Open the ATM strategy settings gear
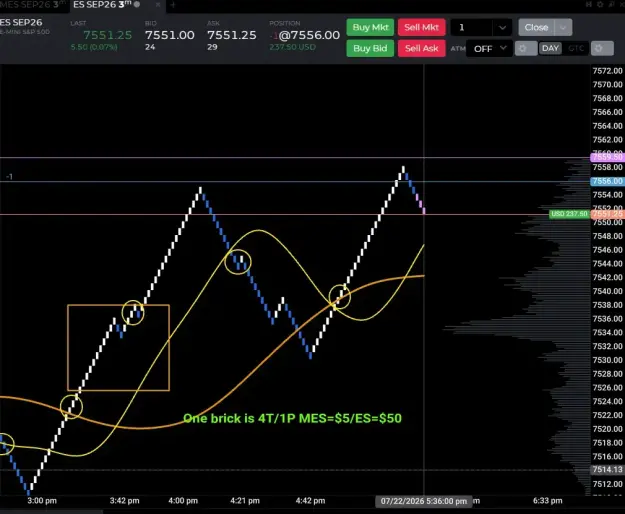The height and width of the screenshot is (514, 625). [x=525, y=49]
